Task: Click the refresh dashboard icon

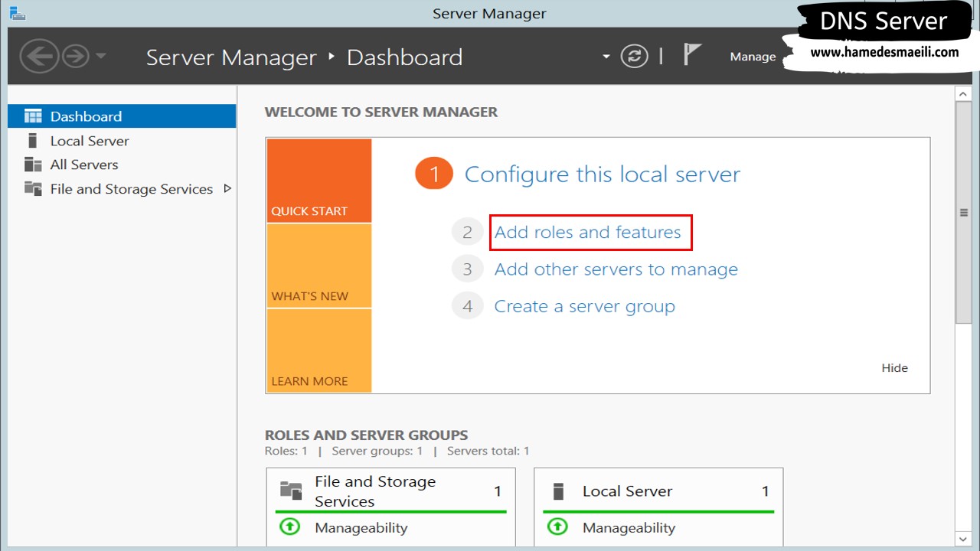Action: click(x=634, y=56)
